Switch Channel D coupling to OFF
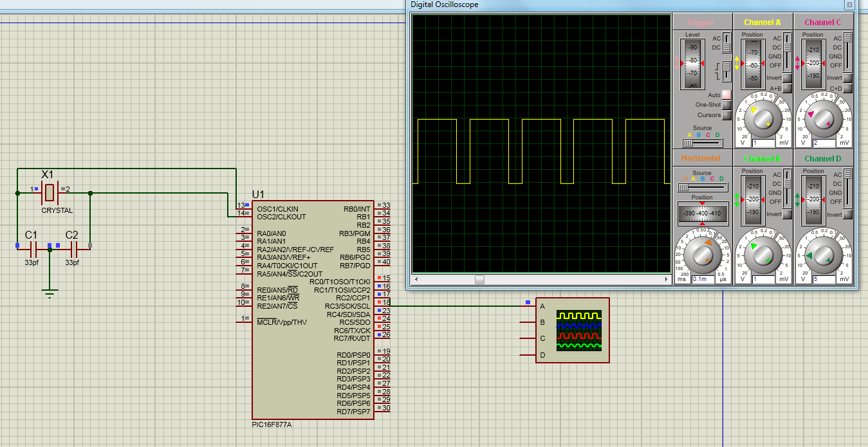This screenshot has height=447, width=868. click(847, 202)
